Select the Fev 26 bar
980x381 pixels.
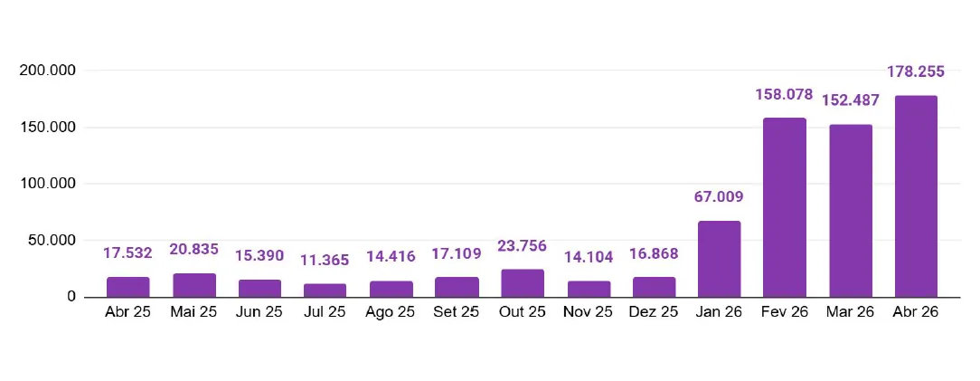pos(785,208)
